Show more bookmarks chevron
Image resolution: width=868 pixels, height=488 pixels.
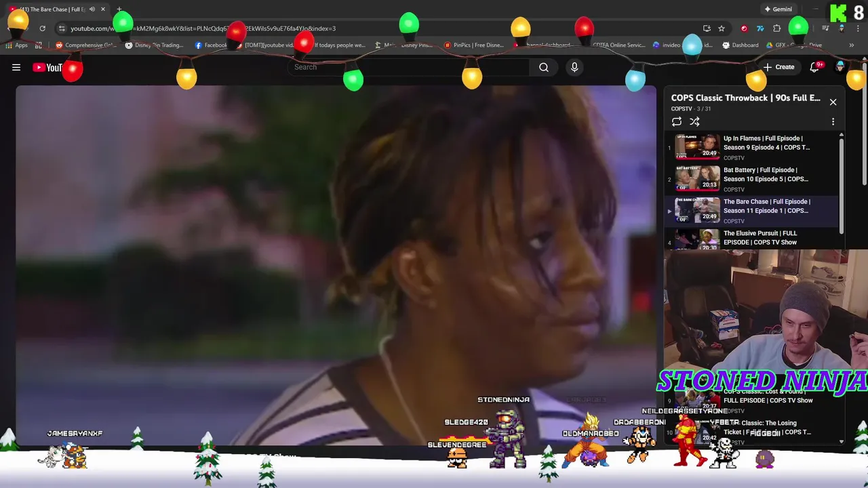tap(851, 45)
